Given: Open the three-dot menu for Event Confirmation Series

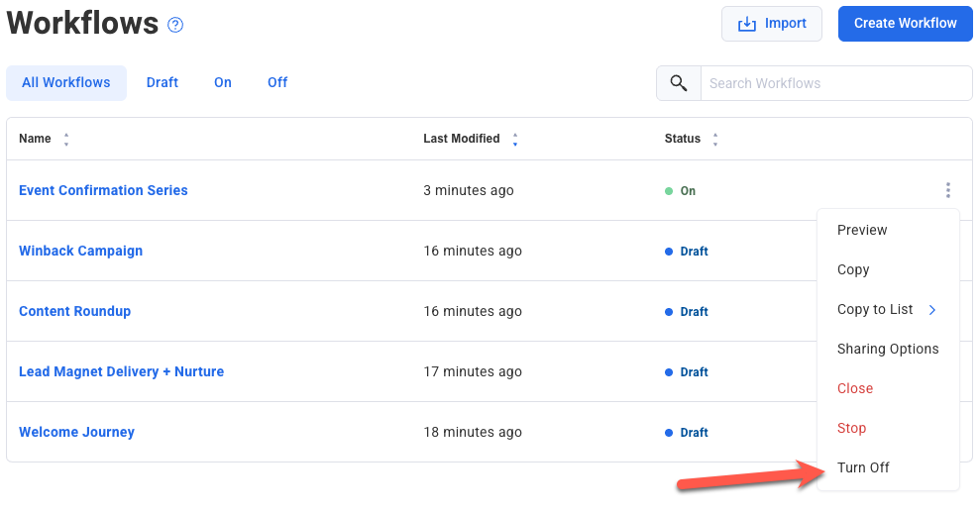Looking at the screenshot, I should [948, 190].
